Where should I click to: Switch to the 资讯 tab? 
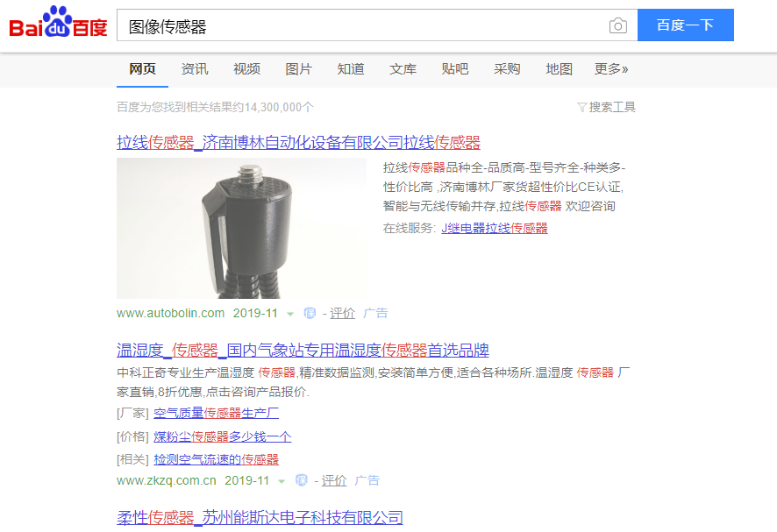195,69
